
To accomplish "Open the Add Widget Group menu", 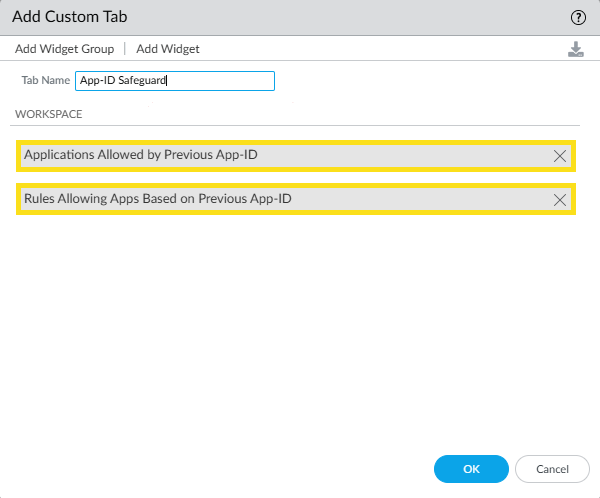I will [x=64, y=49].
